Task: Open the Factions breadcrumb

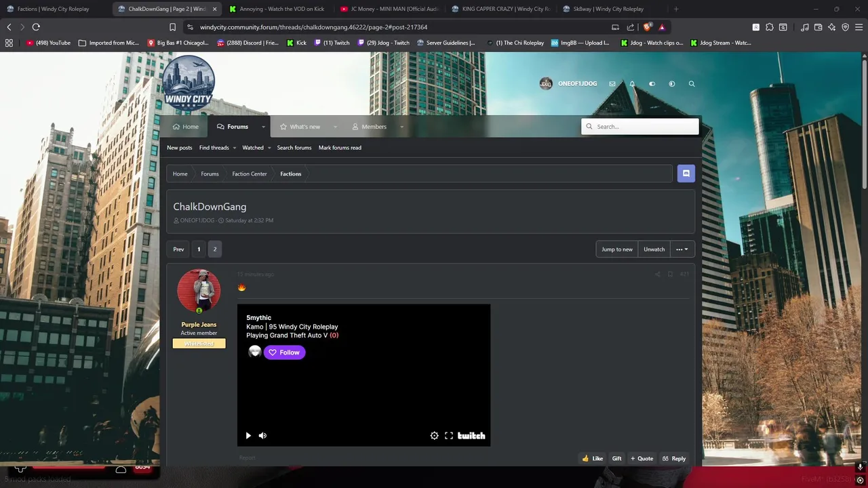Action: point(291,174)
